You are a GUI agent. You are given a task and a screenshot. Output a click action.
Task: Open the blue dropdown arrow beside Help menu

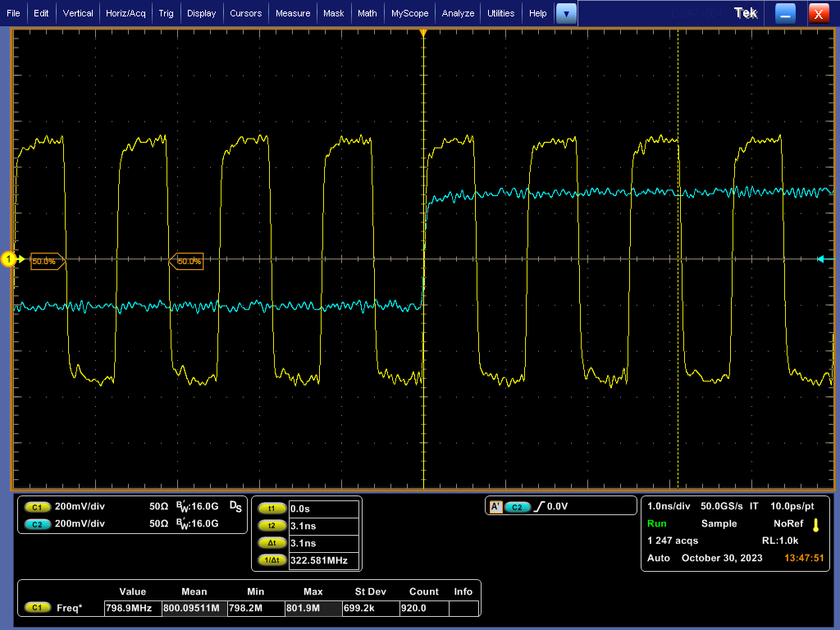click(x=566, y=13)
